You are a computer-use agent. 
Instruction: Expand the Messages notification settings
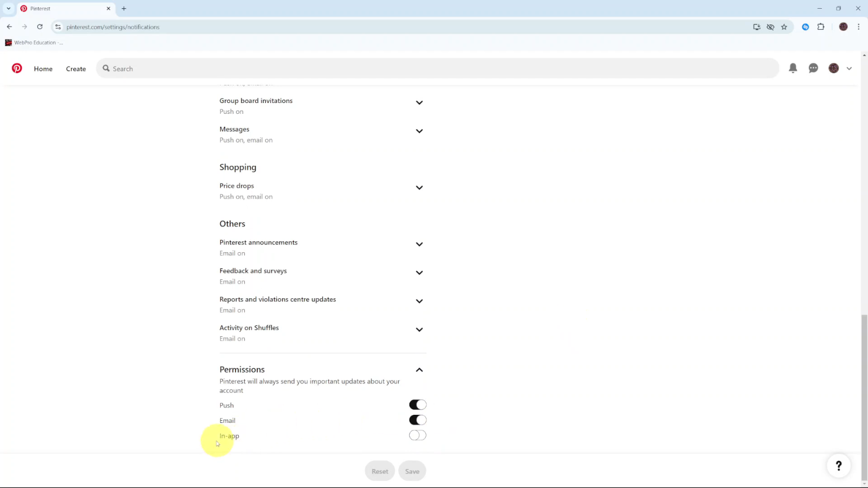pos(419,131)
